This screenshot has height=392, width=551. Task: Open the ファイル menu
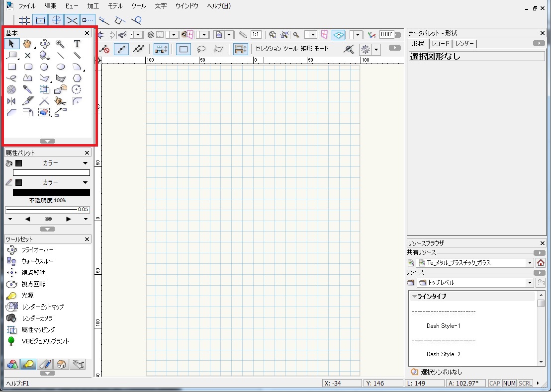[27, 6]
